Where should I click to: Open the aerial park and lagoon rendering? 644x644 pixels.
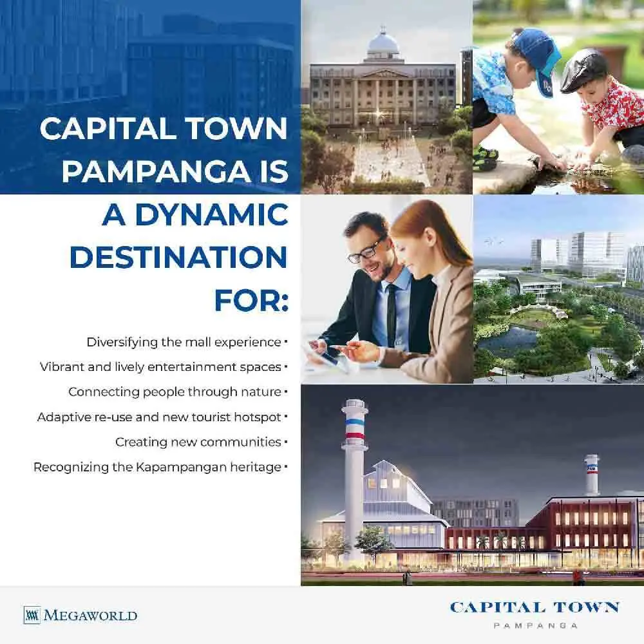[x=558, y=289]
